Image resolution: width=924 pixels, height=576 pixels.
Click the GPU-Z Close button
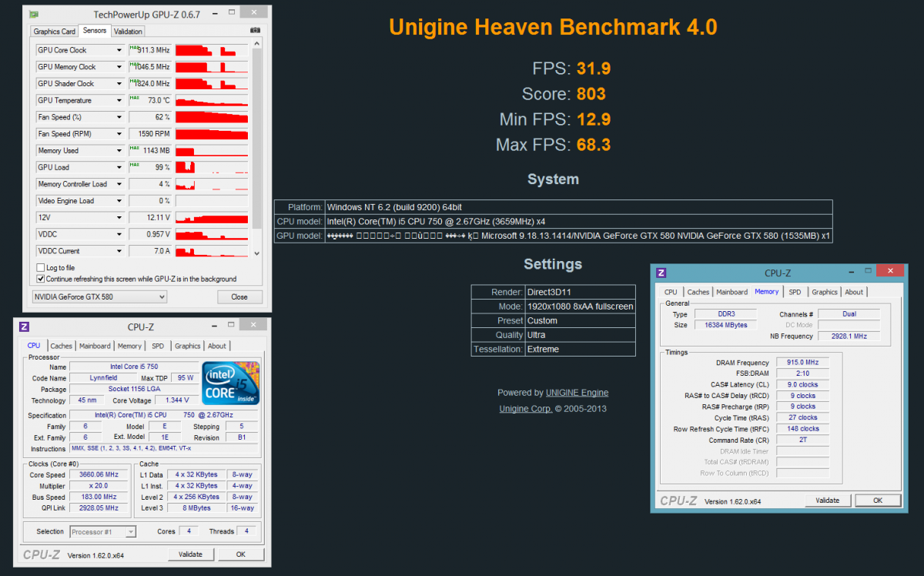point(239,297)
